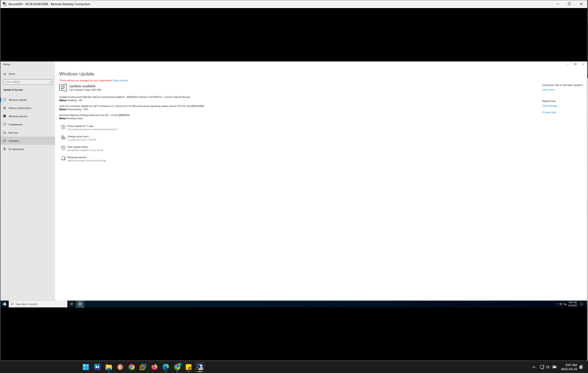Screen dimensions: 588x373
Task: Follow the Learn more link
Action: (548, 90)
